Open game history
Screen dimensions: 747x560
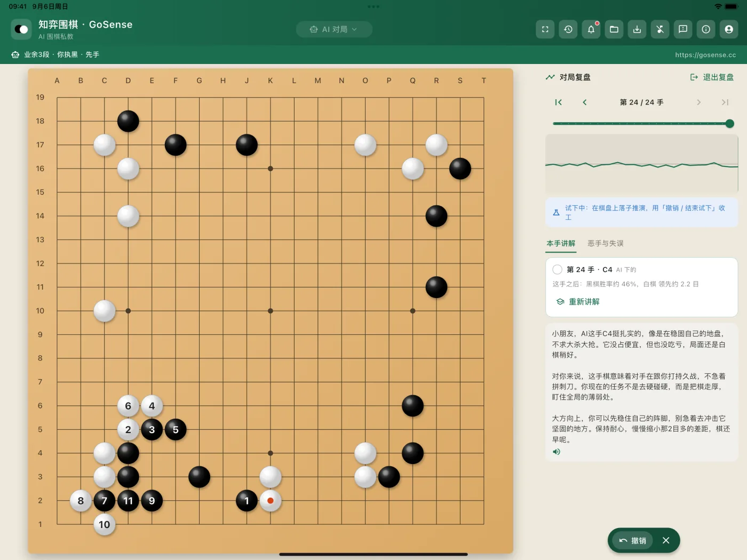click(x=568, y=29)
